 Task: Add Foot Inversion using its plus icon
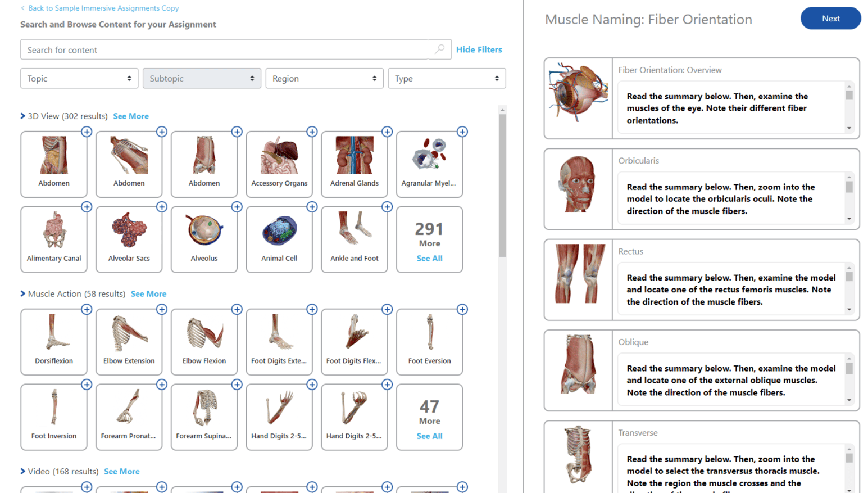click(x=87, y=385)
